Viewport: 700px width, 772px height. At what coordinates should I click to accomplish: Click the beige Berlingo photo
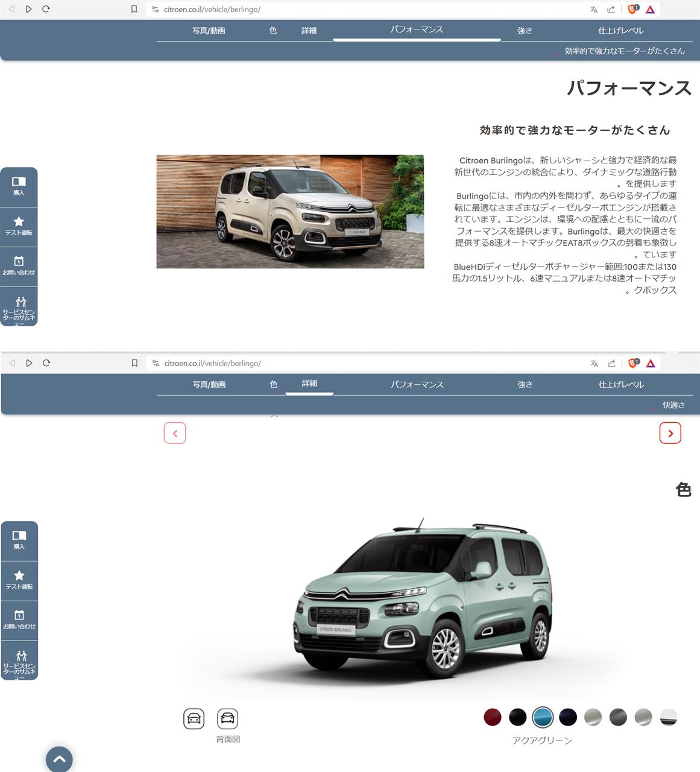click(290, 212)
